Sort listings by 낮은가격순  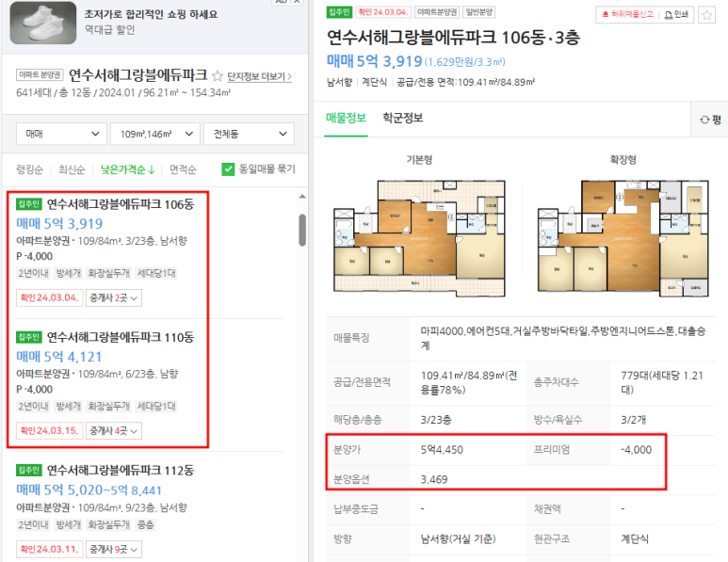[128, 169]
